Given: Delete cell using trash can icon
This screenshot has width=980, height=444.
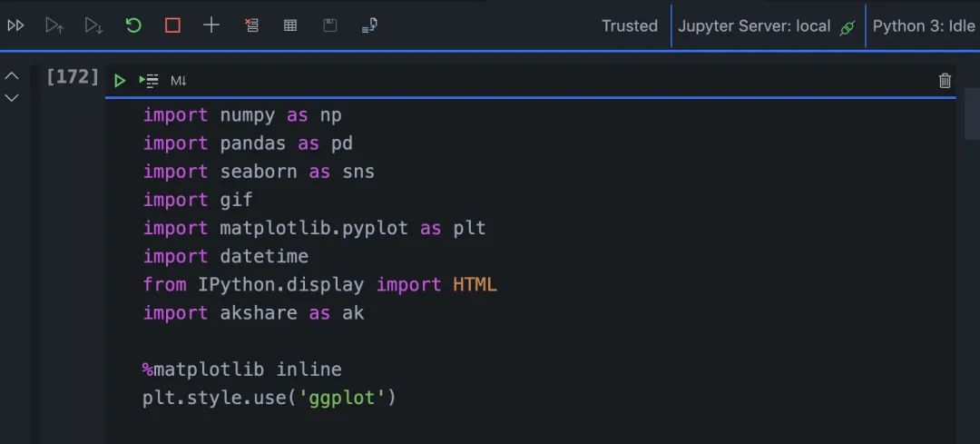Looking at the screenshot, I should tap(945, 81).
